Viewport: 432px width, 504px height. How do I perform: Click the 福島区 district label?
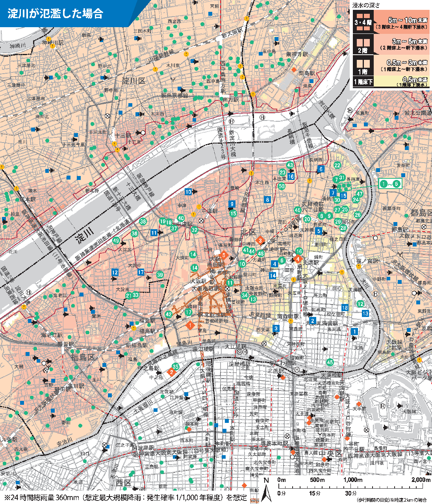point(83,357)
